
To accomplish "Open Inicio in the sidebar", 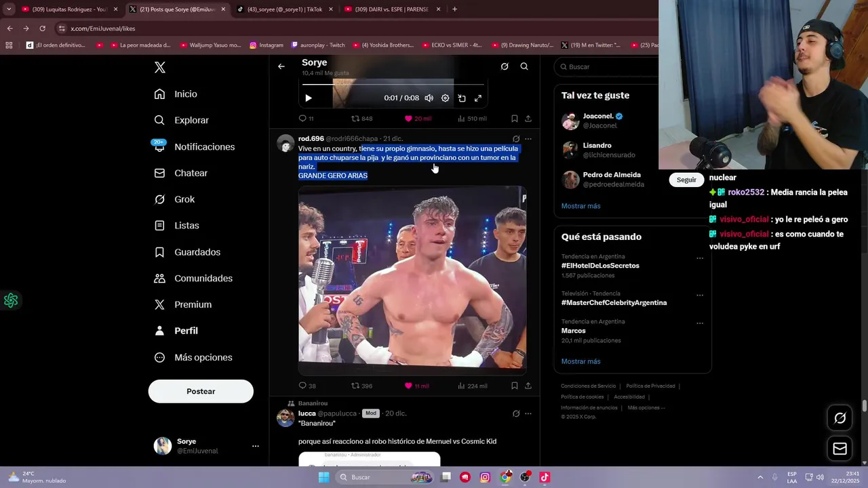I will pos(176,94).
